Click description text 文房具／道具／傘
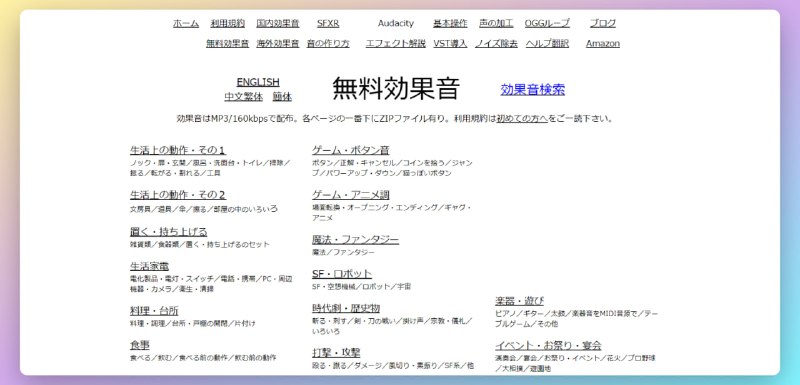This screenshot has width=800, height=385. coord(204,209)
